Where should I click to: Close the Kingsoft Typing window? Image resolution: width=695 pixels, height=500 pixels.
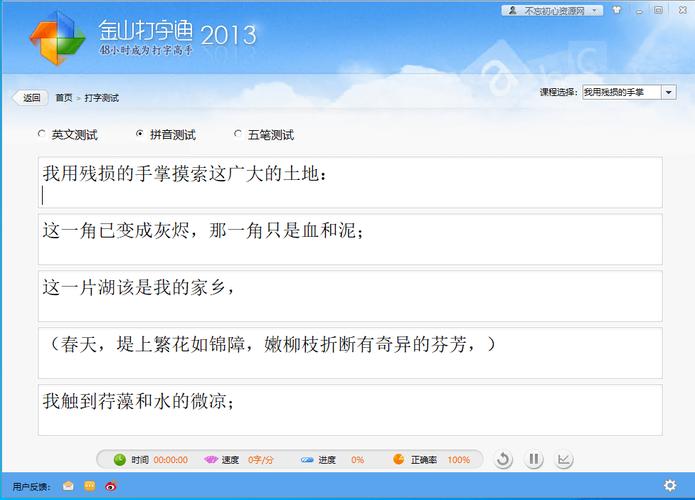click(683, 10)
